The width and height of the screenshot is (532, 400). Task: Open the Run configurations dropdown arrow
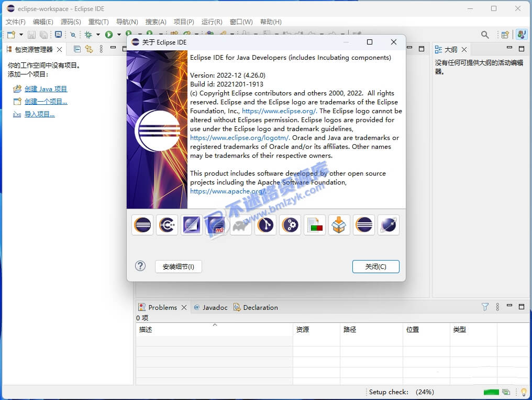[119, 35]
